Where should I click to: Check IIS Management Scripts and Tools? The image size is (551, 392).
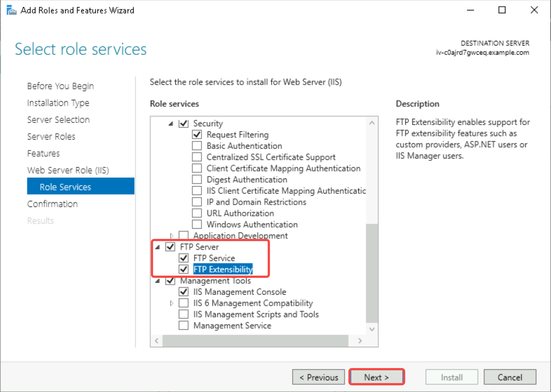pyautogui.click(x=184, y=314)
